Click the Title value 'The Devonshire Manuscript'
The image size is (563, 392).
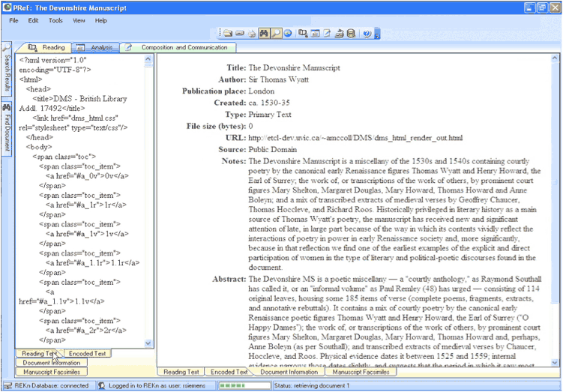[x=294, y=68]
